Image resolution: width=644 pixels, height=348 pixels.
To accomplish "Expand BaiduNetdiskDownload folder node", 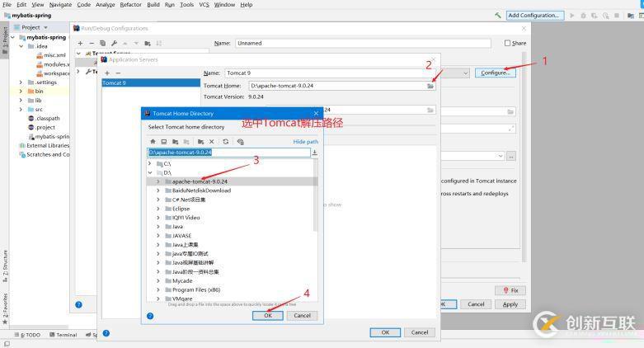I will (x=158, y=190).
